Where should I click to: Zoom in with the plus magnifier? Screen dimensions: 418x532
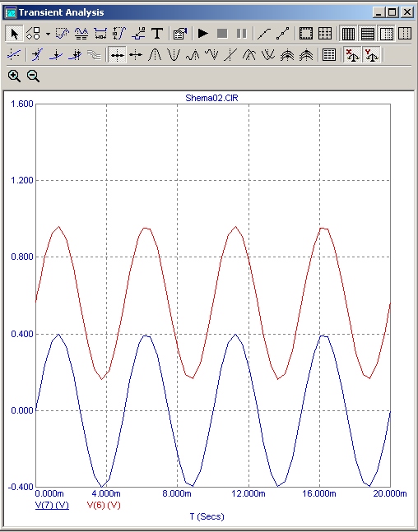(x=14, y=76)
